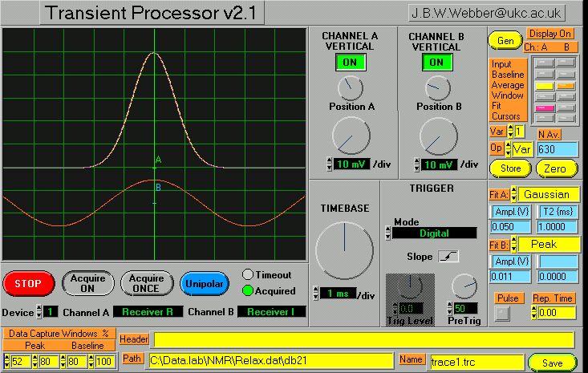Click the Zero button
Image resolution: width=588 pixels, height=373 pixels.
556,168
